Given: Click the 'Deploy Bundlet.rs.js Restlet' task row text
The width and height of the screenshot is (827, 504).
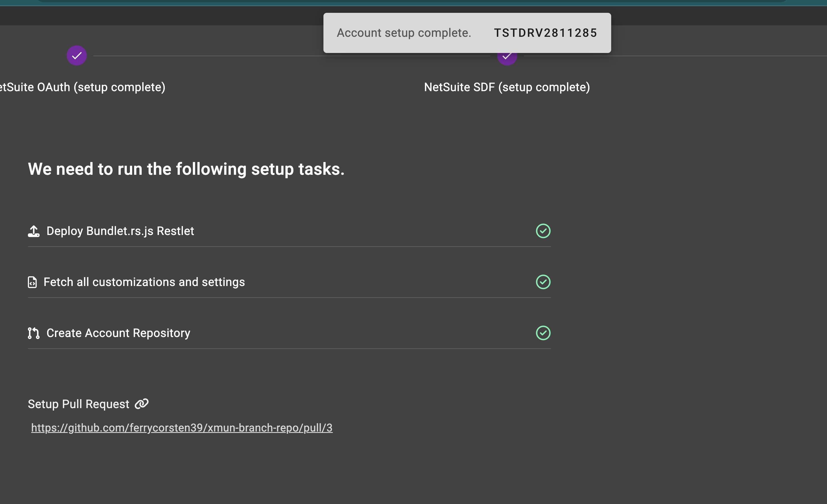Looking at the screenshot, I should pyautogui.click(x=120, y=231).
